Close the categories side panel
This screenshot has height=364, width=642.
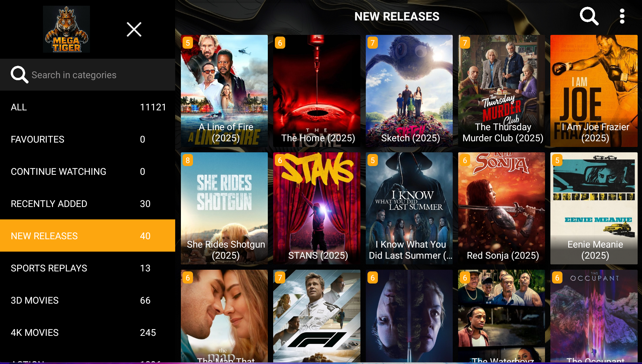pos(134,30)
